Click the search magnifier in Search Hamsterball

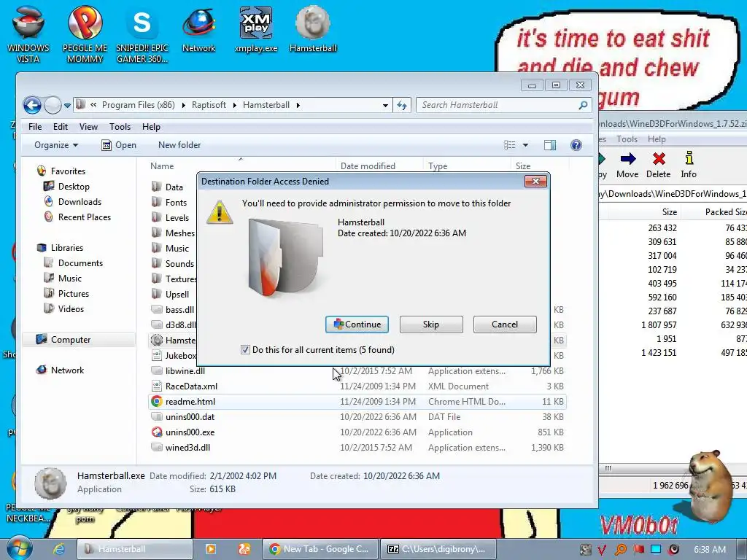click(x=583, y=105)
